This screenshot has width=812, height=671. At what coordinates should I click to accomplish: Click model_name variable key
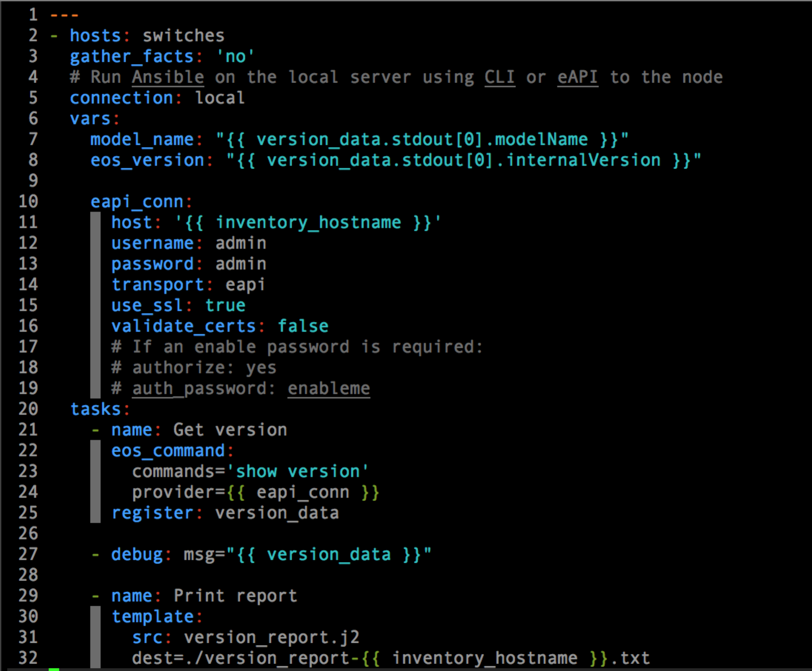142,139
